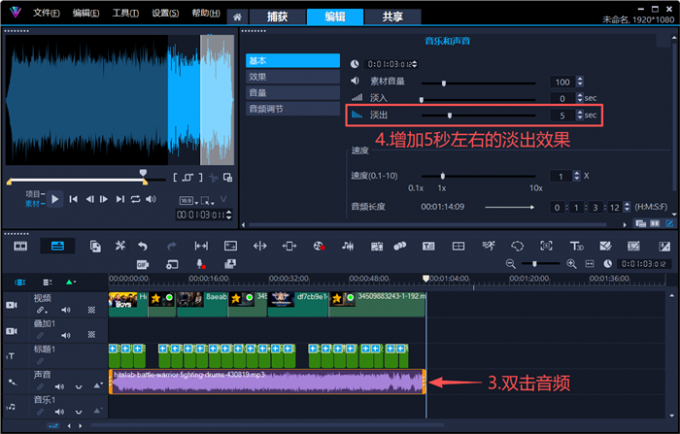Toggle ripple editing link on 标题1 track
Image resolution: width=680 pixels, height=434 pixels.
tap(40, 361)
